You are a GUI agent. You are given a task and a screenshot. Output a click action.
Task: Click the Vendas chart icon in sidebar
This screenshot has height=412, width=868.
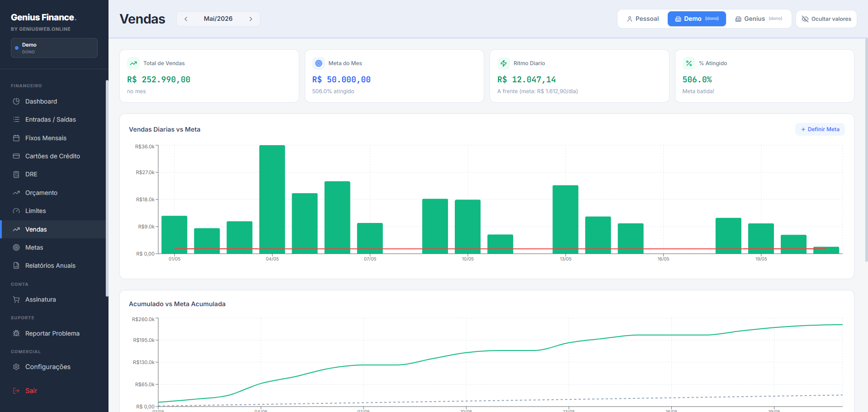16,229
